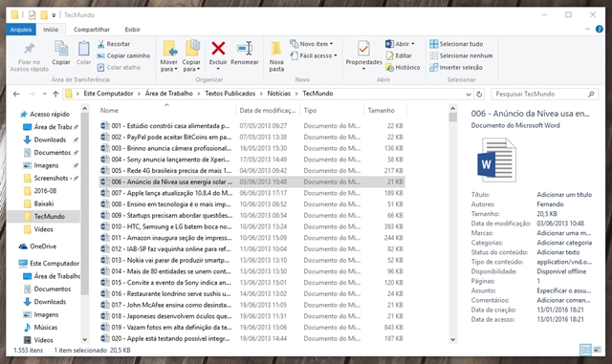Select file 017 - John McAfee ensina
Viewport: 612px width, 364px height.
pos(251,305)
